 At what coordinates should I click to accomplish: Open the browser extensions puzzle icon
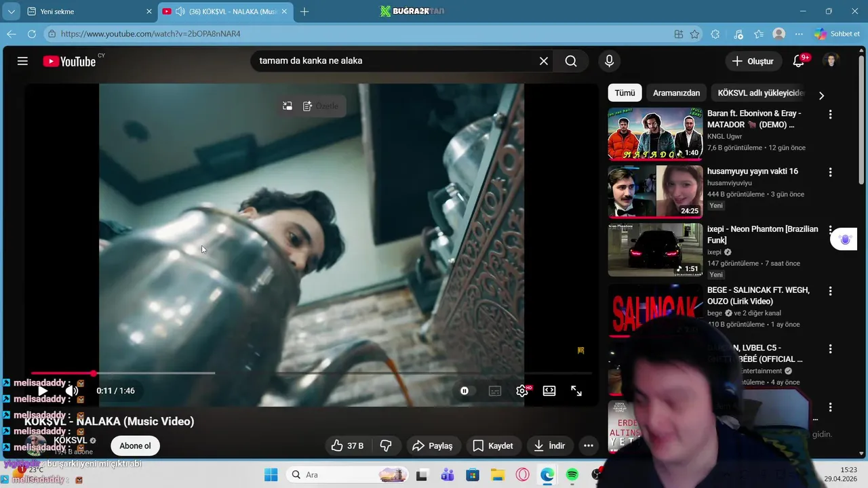[x=715, y=34]
